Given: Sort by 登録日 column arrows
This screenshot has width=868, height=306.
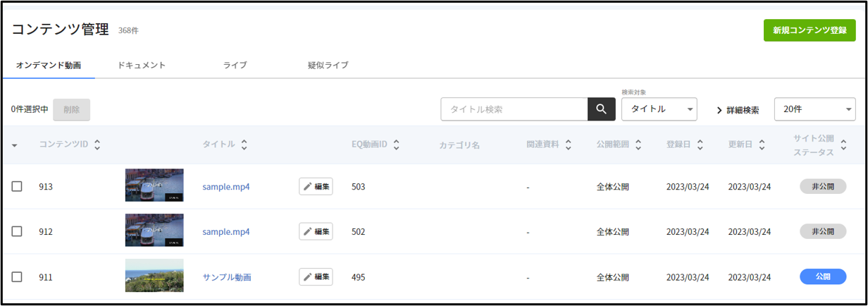Looking at the screenshot, I should [700, 145].
